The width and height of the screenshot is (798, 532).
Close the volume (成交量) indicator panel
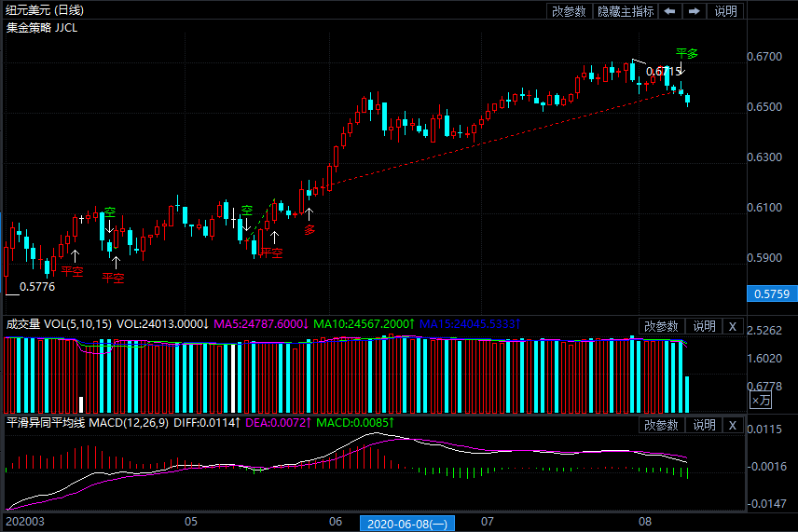point(732,326)
